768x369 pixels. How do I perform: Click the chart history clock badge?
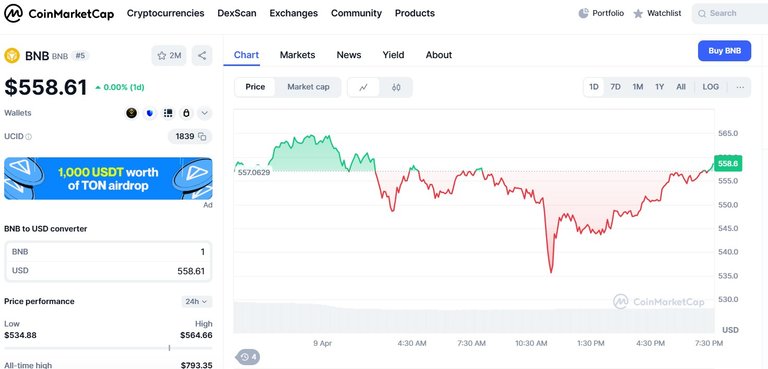click(x=248, y=357)
